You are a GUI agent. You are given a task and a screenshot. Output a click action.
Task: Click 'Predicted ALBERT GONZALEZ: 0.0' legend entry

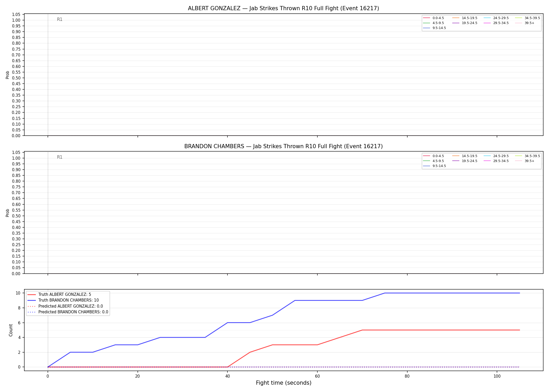(65, 306)
